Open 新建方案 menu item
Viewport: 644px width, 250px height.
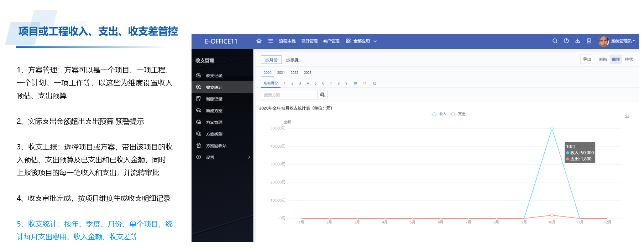(214, 111)
